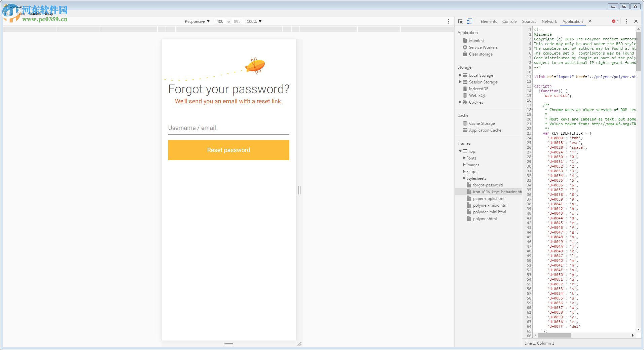Click the Cache section heading in sidebar

click(x=463, y=115)
